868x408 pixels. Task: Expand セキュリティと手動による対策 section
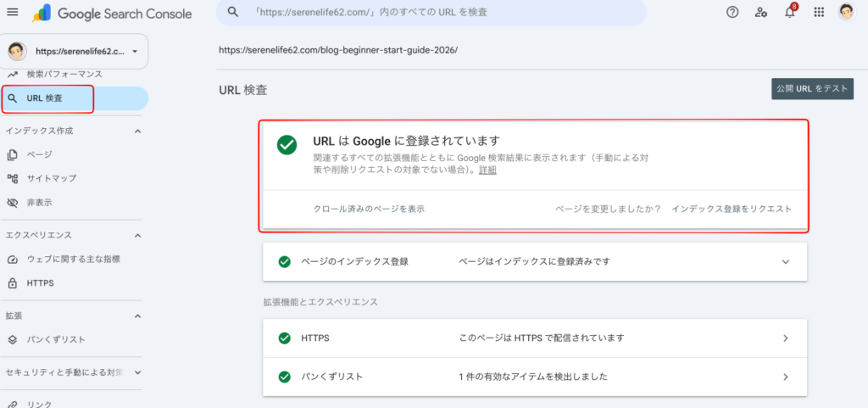tap(138, 372)
